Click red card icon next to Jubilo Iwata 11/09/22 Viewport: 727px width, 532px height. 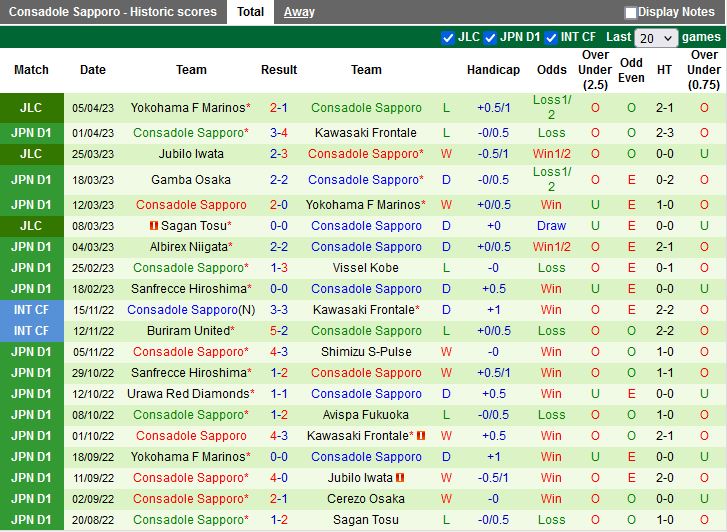tap(400, 478)
